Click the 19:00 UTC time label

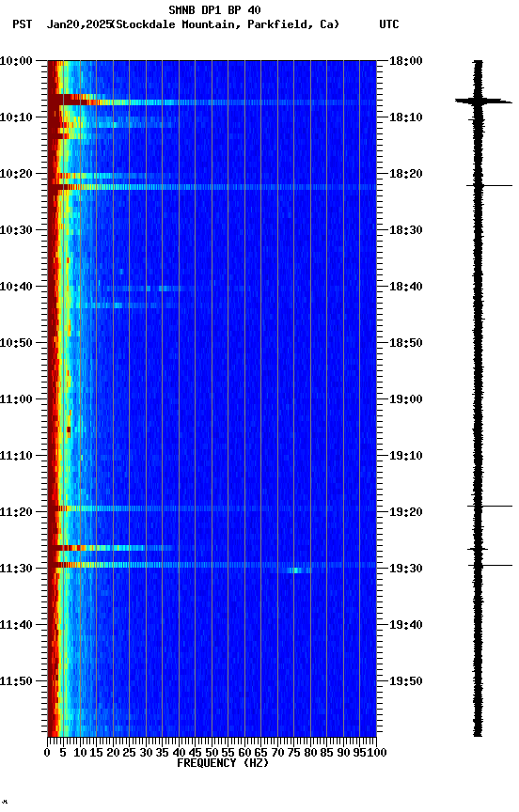[406, 399]
